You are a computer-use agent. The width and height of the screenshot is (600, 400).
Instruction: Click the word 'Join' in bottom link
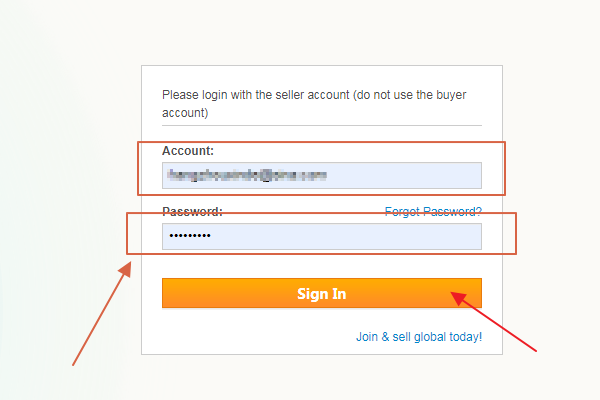tap(367, 337)
